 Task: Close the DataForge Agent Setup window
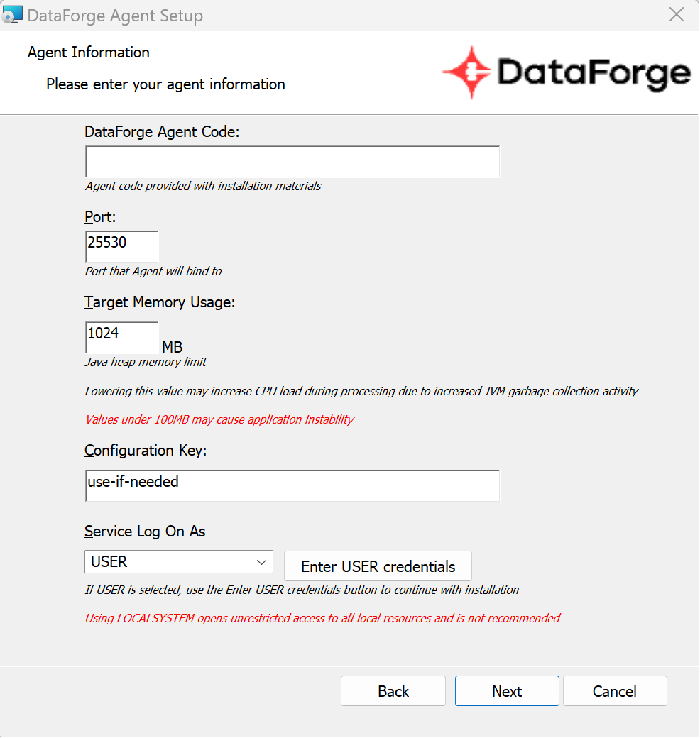point(677,15)
